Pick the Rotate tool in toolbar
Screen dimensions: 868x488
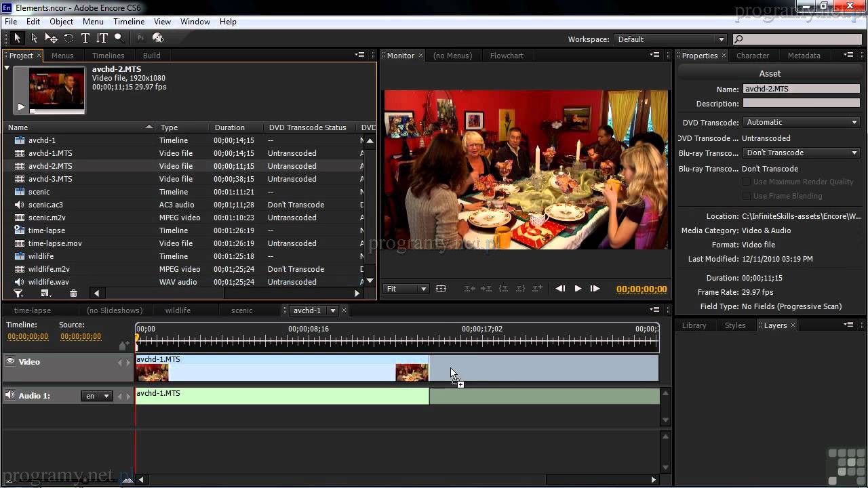68,39
